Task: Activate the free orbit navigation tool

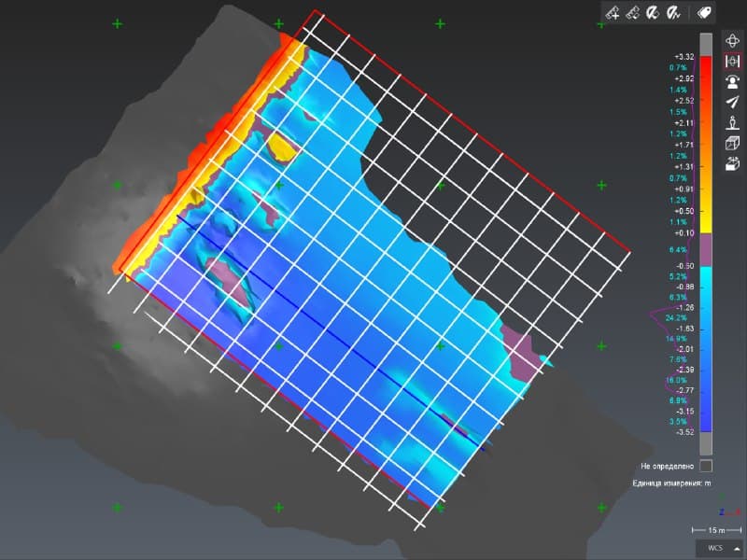Action: pyautogui.click(x=732, y=40)
